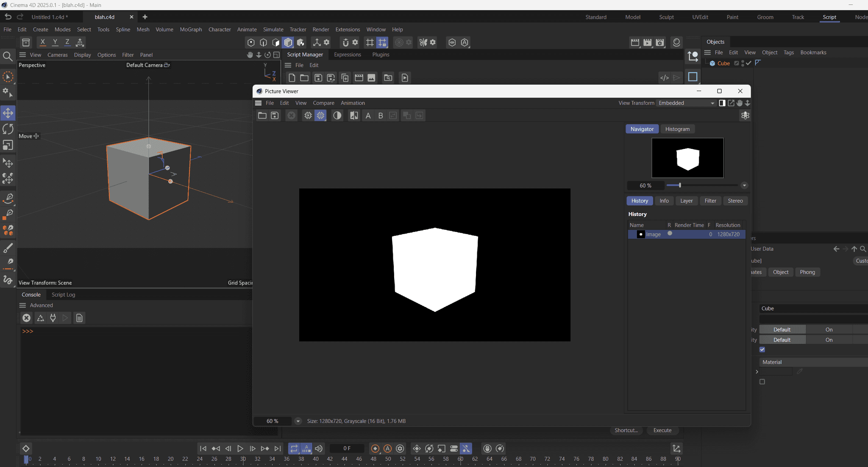Select the Move tool in toolbar
This screenshot has width=868, height=467.
[8, 112]
